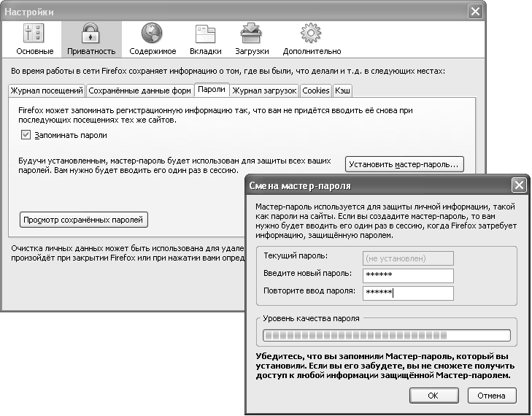Open the Cookies tab
The image size is (532, 416).
point(315,90)
